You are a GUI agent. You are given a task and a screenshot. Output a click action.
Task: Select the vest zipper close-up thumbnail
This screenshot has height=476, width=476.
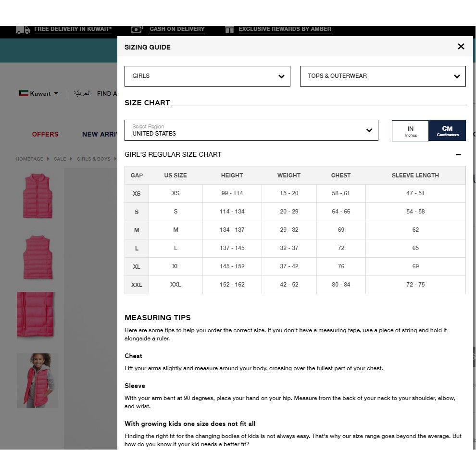(x=36, y=314)
